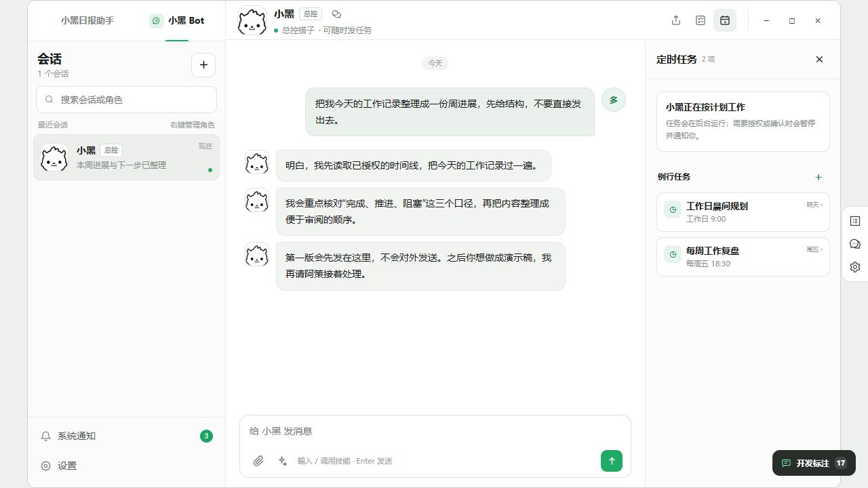Add a new 例行任务 with plus icon
The height and width of the screenshot is (488, 868).
click(818, 177)
